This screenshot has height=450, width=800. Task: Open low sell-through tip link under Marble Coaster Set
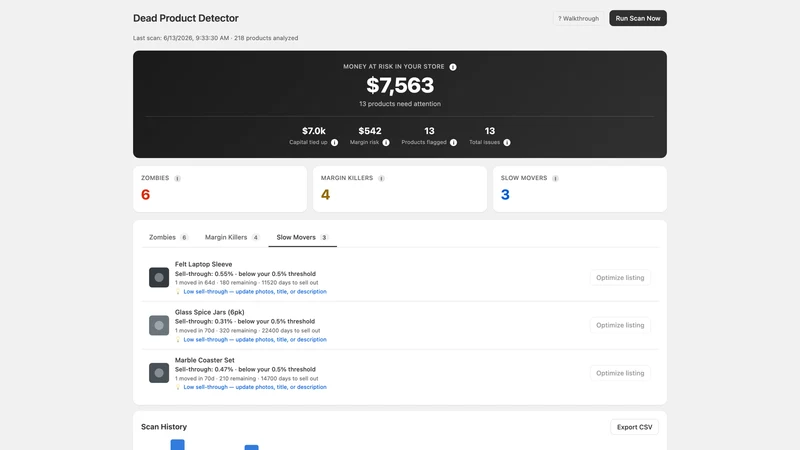point(255,387)
